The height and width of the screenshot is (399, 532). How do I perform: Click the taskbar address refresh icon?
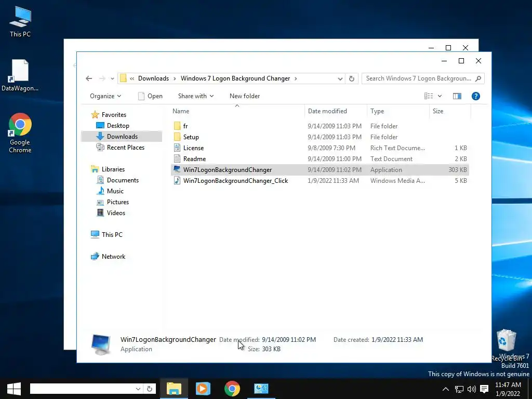[x=150, y=389]
